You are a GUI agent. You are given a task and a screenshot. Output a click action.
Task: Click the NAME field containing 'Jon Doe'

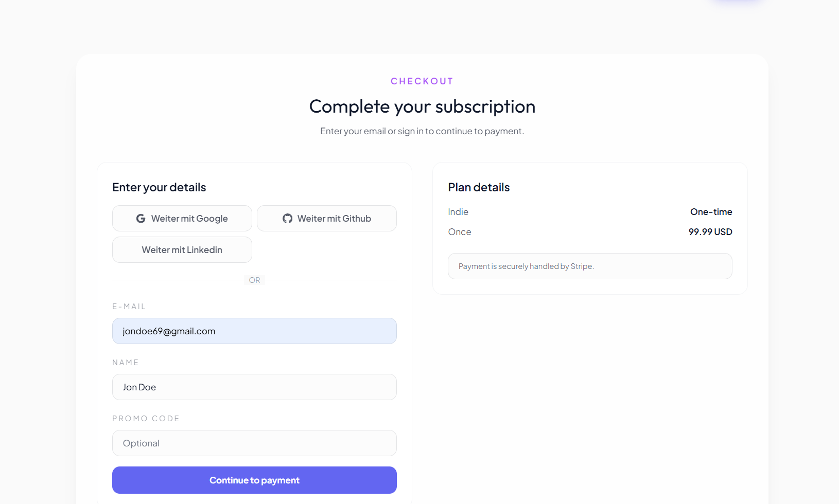pos(254,387)
